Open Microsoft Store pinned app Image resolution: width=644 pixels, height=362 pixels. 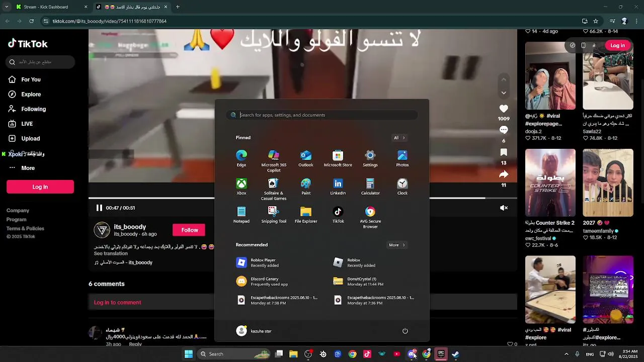click(338, 158)
